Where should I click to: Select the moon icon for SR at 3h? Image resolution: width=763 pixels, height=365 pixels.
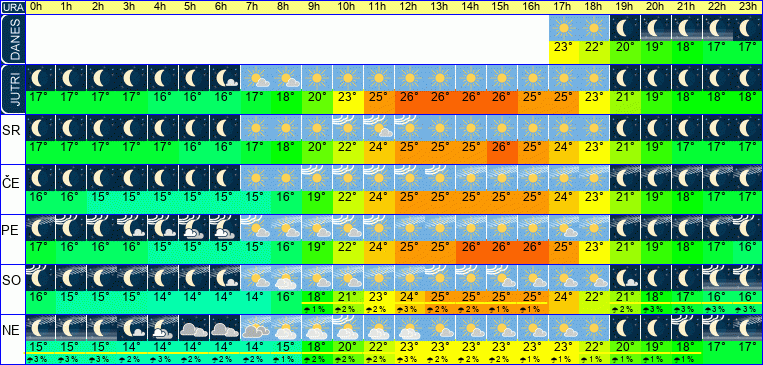point(132,128)
